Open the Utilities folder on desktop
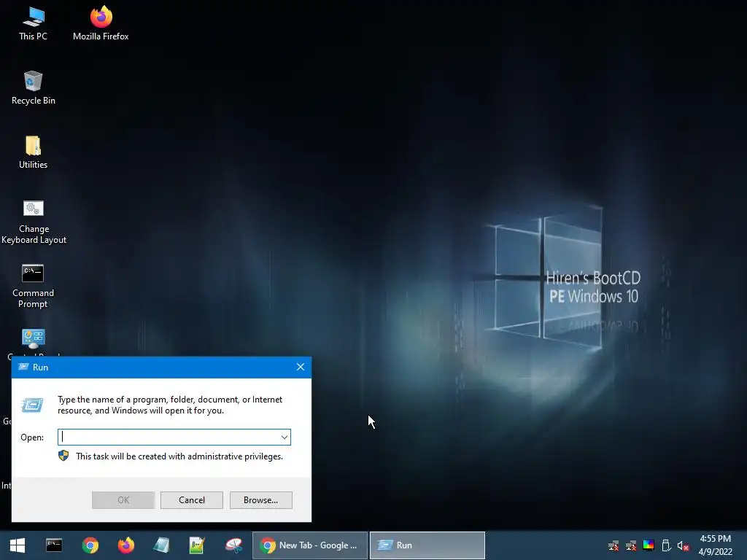 (x=33, y=152)
